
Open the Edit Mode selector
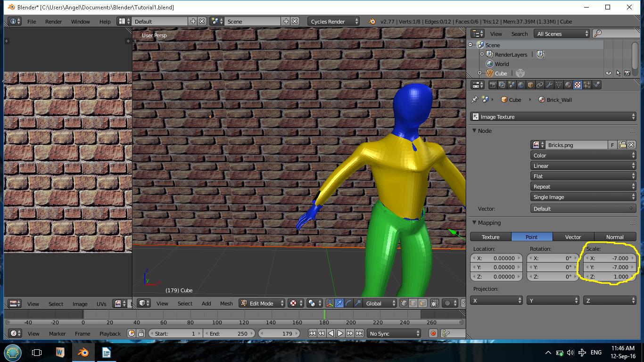262,304
